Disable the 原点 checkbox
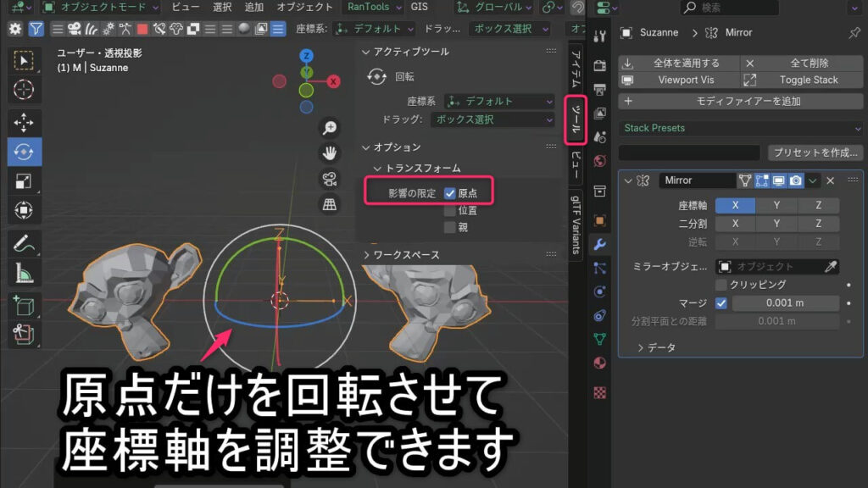This screenshot has width=868, height=488. 450,193
